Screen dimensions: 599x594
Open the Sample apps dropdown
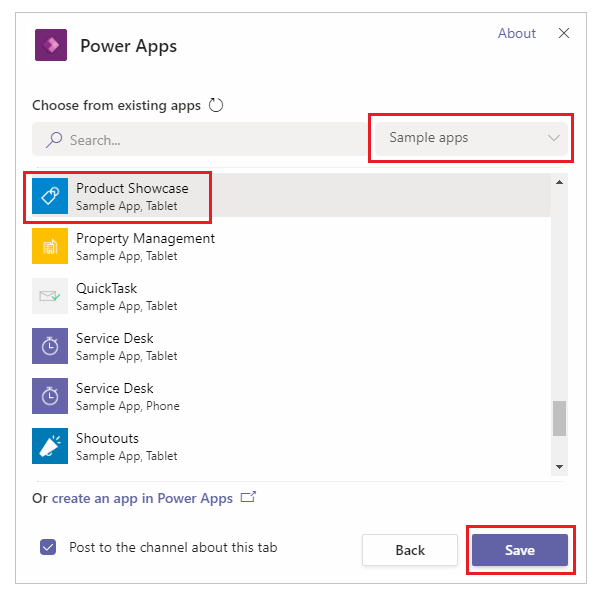click(x=471, y=138)
